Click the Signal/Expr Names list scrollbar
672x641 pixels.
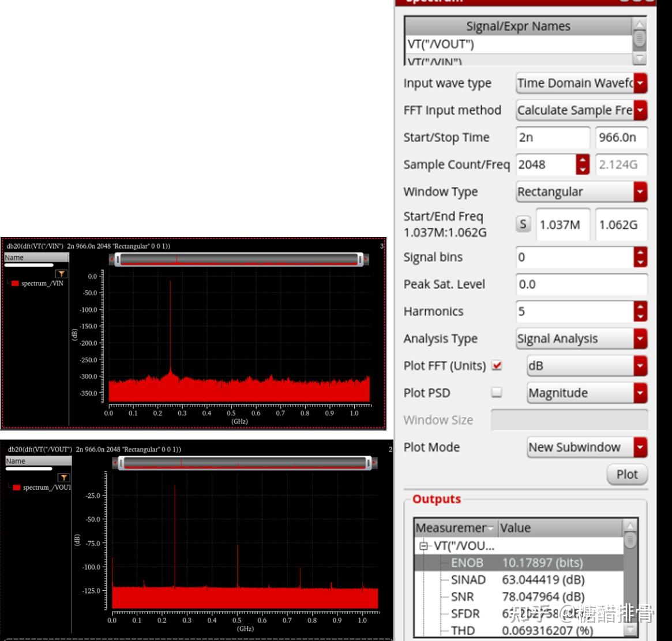tap(640, 41)
